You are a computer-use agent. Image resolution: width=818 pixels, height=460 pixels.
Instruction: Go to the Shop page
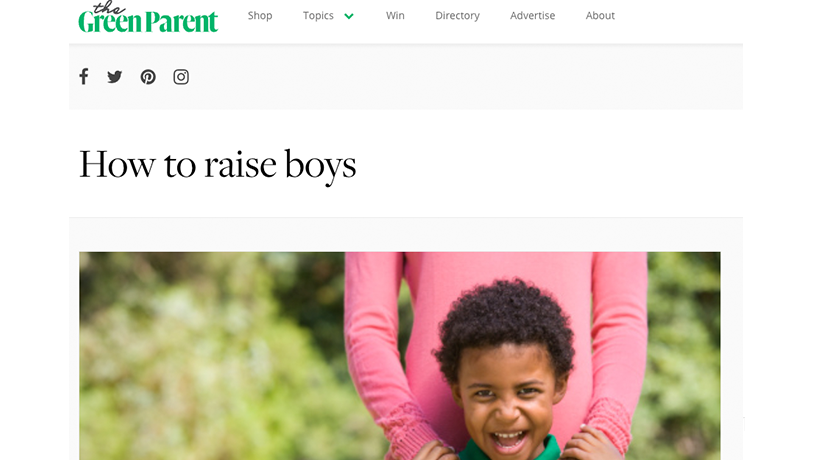(x=260, y=16)
